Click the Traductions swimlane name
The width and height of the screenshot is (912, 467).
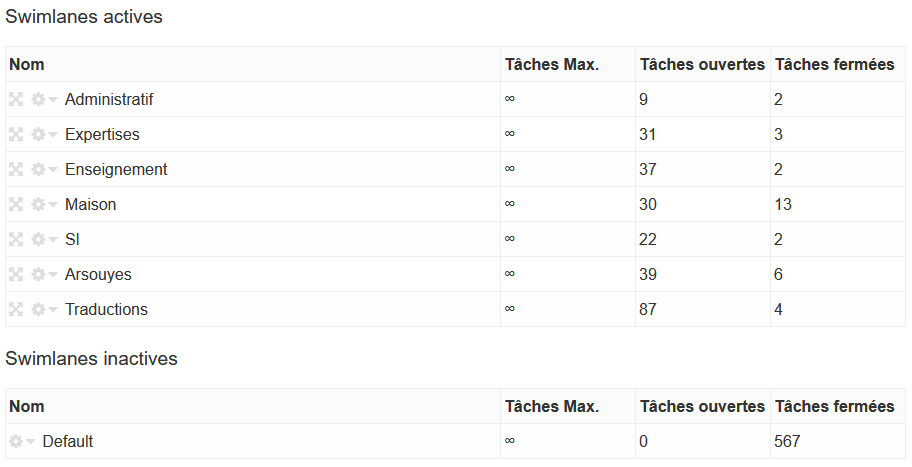106,310
